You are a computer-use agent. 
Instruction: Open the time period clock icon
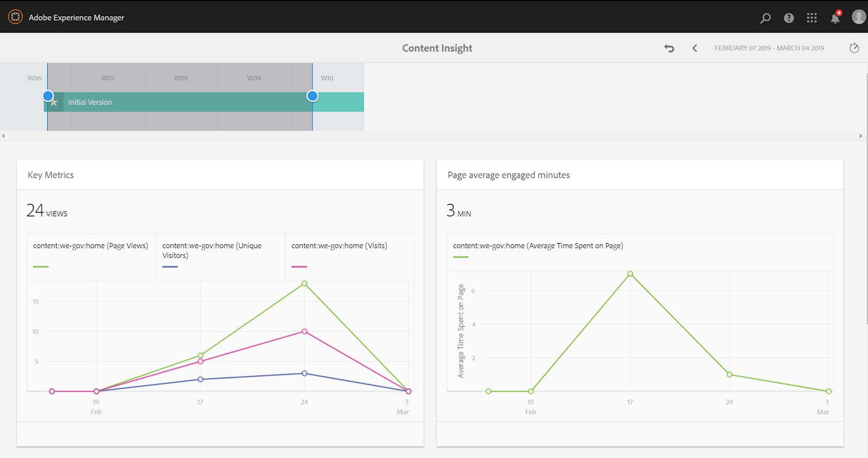coord(854,48)
